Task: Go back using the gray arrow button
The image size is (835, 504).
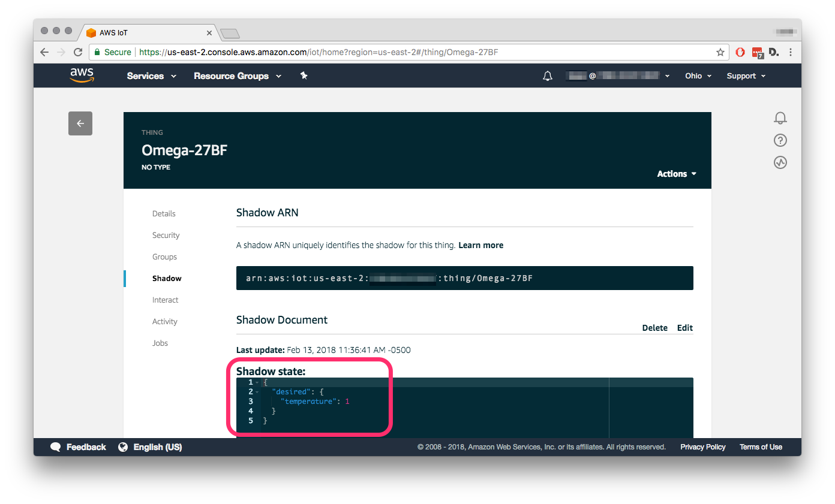Action: (x=80, y=123)
